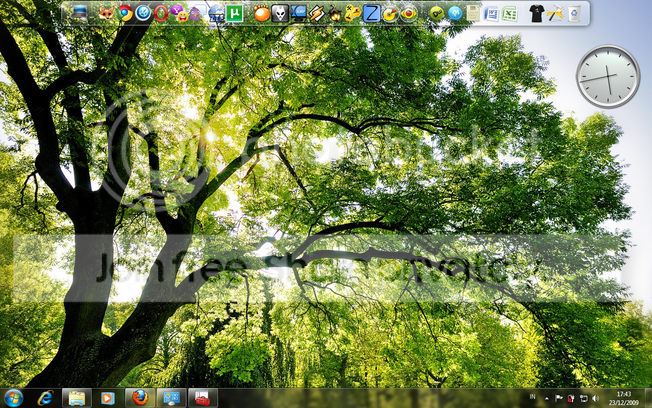Open the notepad document icon in the dock
The height and width of the screenshot is (408, 652).
coord(473,13)
